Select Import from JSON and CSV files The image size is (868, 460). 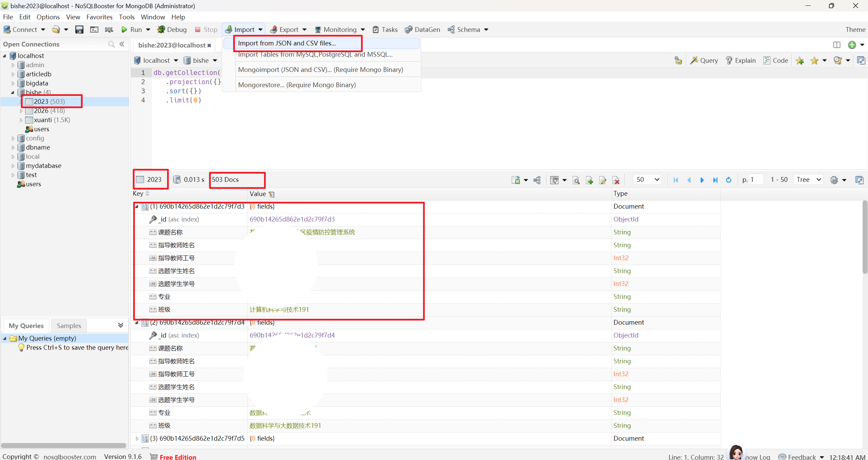pyautogui.click(x=287, y=43)
